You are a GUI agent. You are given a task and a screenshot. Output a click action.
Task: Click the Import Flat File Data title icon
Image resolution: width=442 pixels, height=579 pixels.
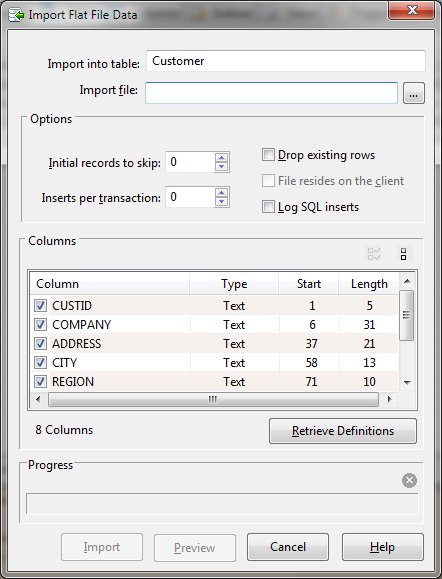click(x=16, y=15)
